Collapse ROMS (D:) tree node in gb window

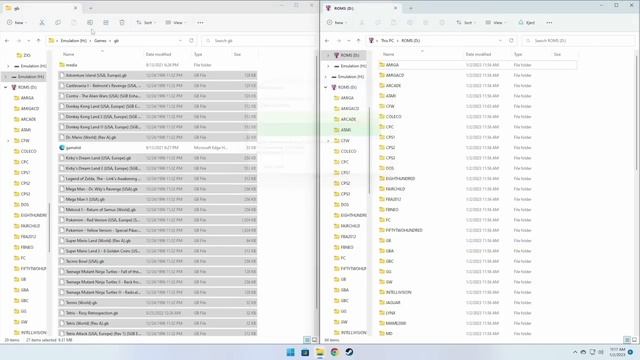coord(6,87)
